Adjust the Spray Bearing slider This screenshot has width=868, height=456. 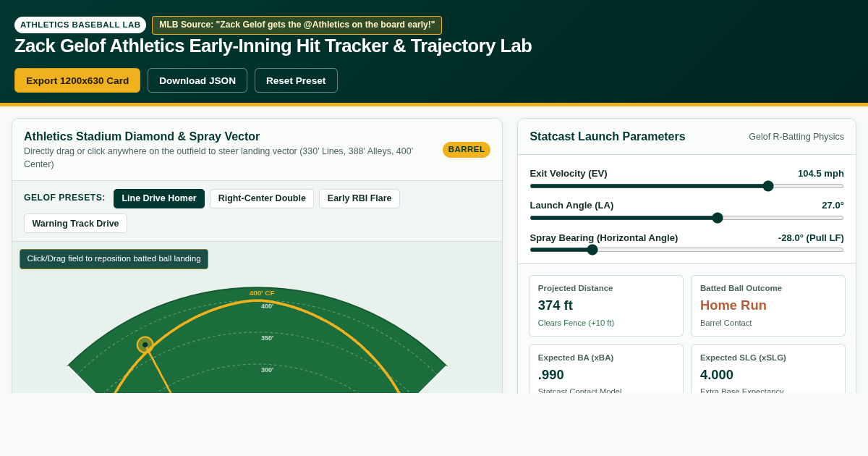[686, 250]
